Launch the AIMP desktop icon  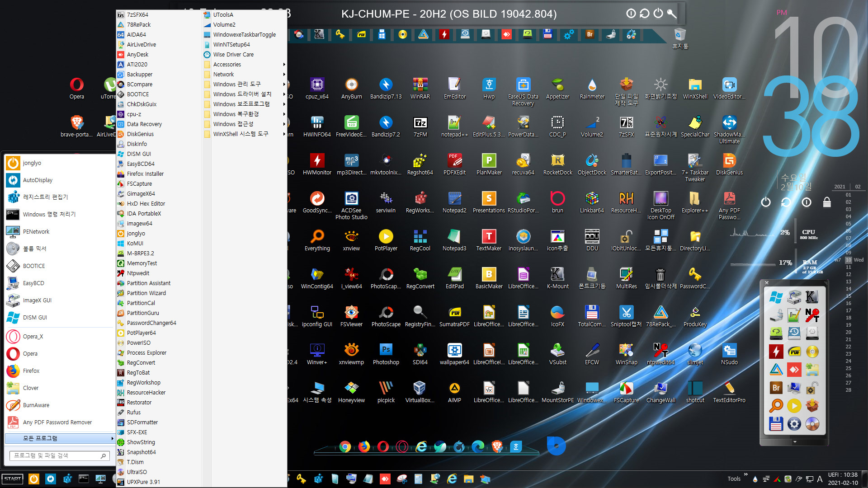click(454, 392)
